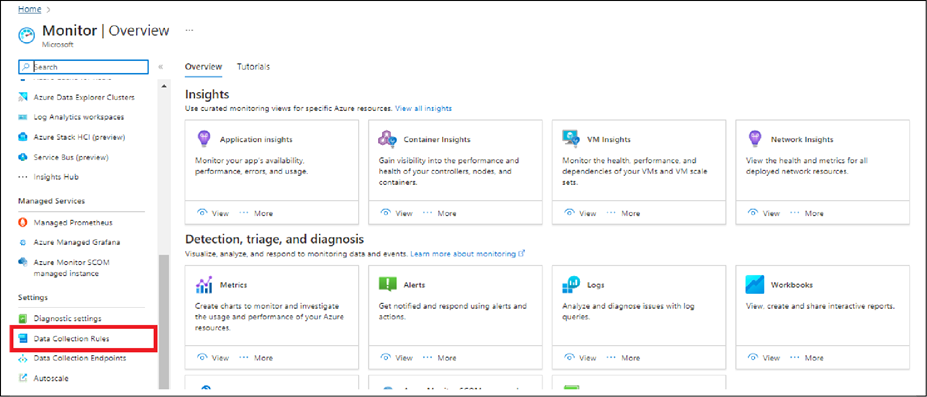
Task: Click the search magnifier icon in sidebar
Action: coord(26,67)
